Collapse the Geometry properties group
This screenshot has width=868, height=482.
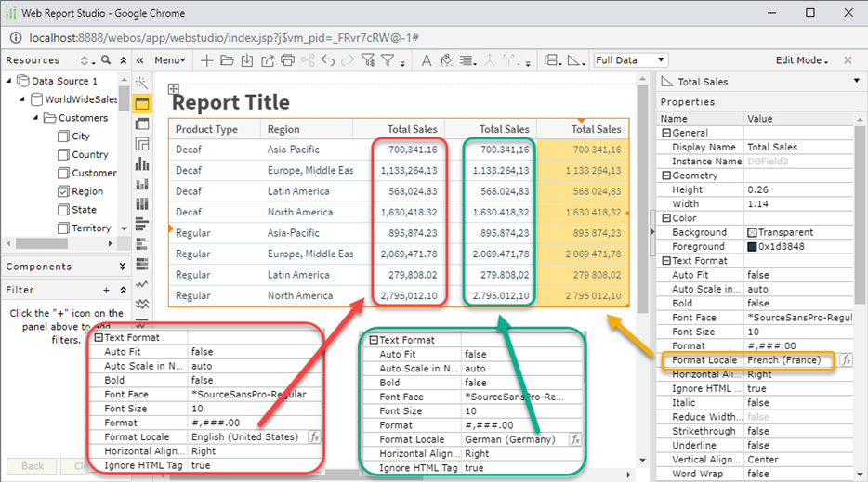(666, 176)
